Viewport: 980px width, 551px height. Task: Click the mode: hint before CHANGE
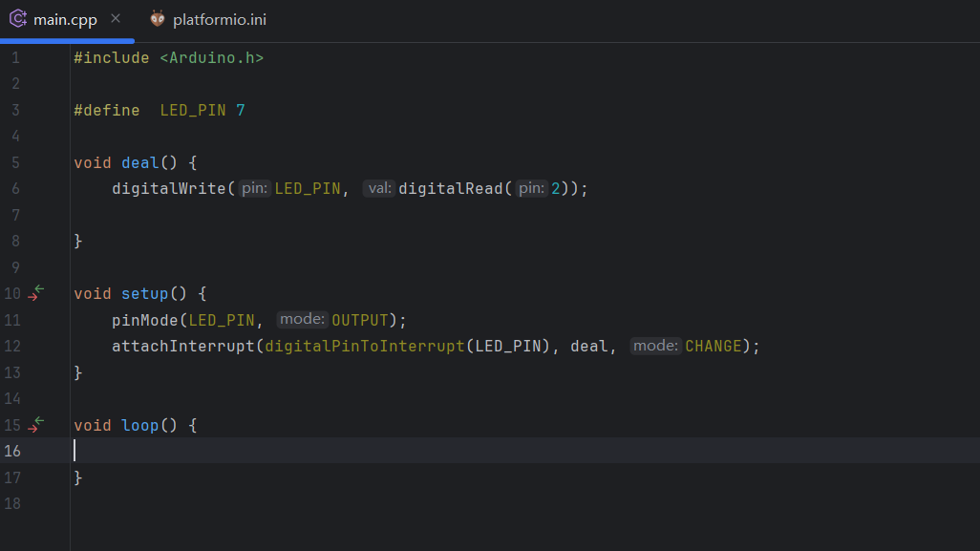pos(654,345)
